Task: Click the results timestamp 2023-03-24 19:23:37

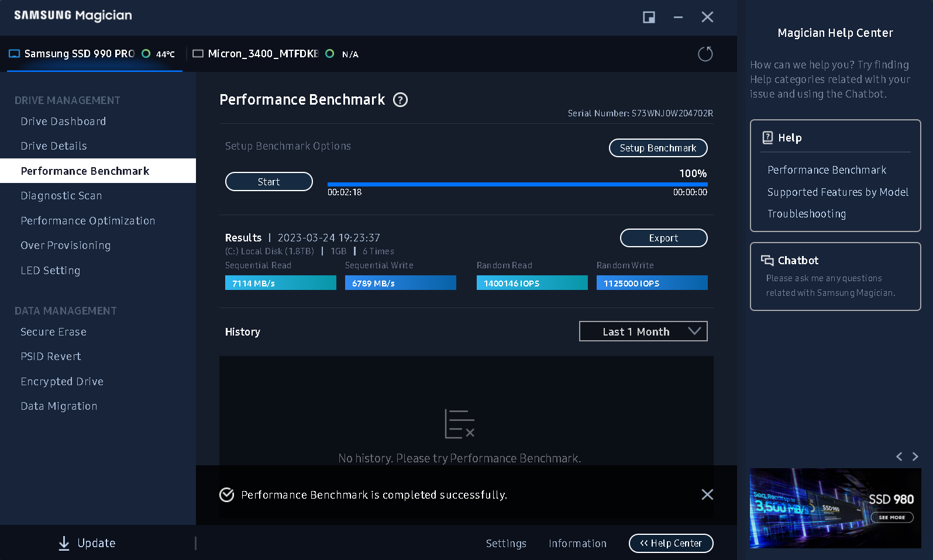Action: point(329,238)
